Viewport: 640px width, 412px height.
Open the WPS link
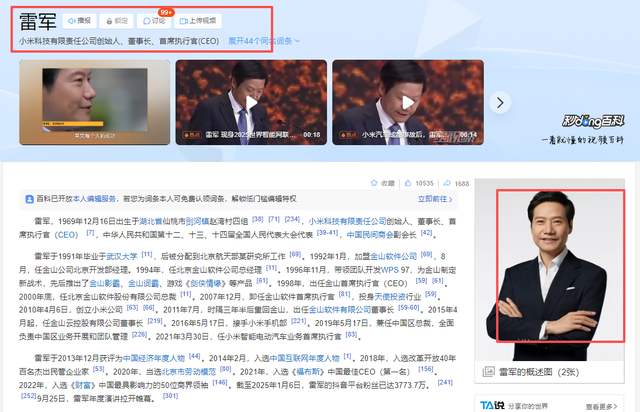389,270
